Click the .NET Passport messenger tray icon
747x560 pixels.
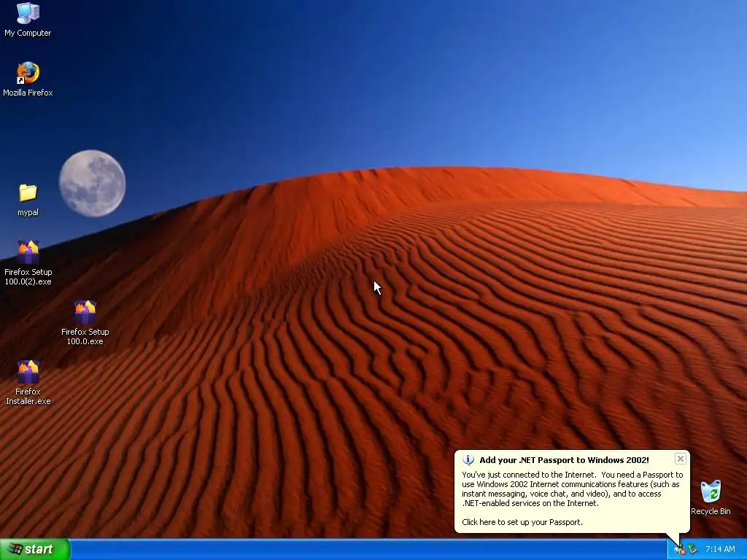pos(679,550)
